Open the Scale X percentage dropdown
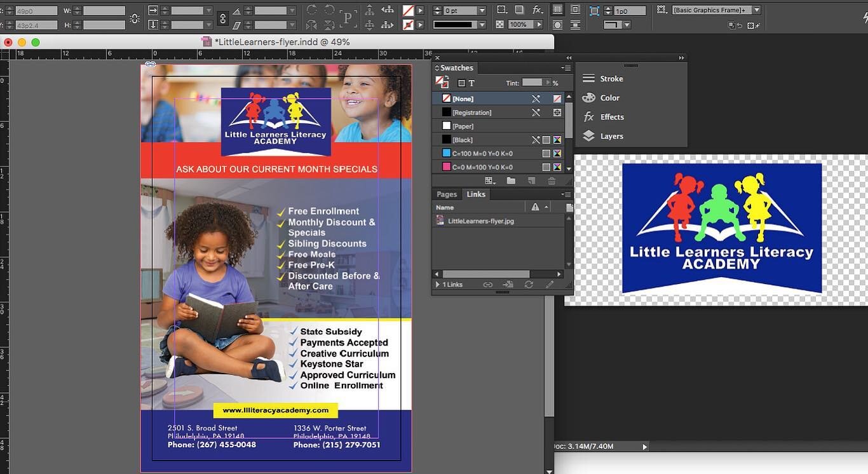 pyautogui.click(x=208, y=11)
